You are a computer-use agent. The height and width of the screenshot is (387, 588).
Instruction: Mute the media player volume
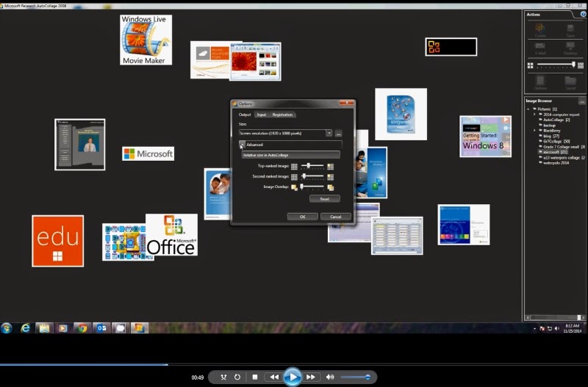pos(330,377)
